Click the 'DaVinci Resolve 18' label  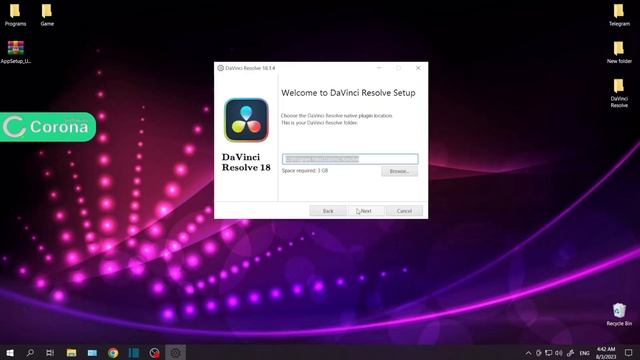coord(246,162)
